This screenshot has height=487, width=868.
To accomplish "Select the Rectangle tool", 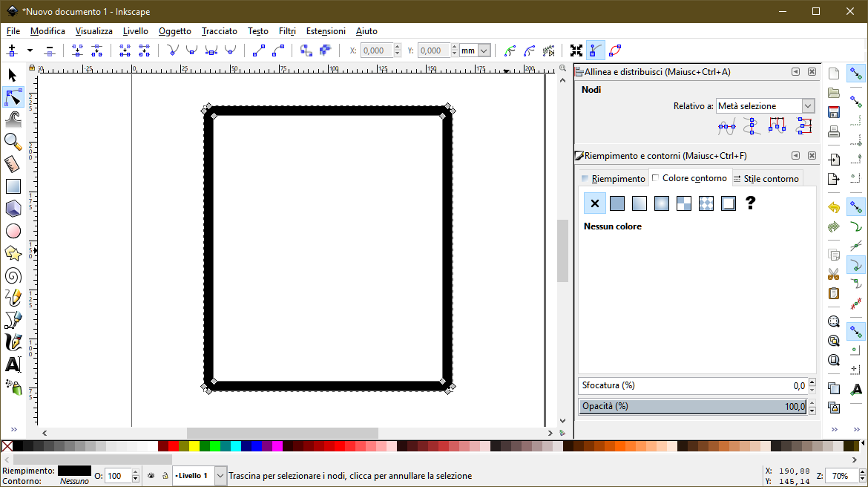I will click(x=13, y=186).
